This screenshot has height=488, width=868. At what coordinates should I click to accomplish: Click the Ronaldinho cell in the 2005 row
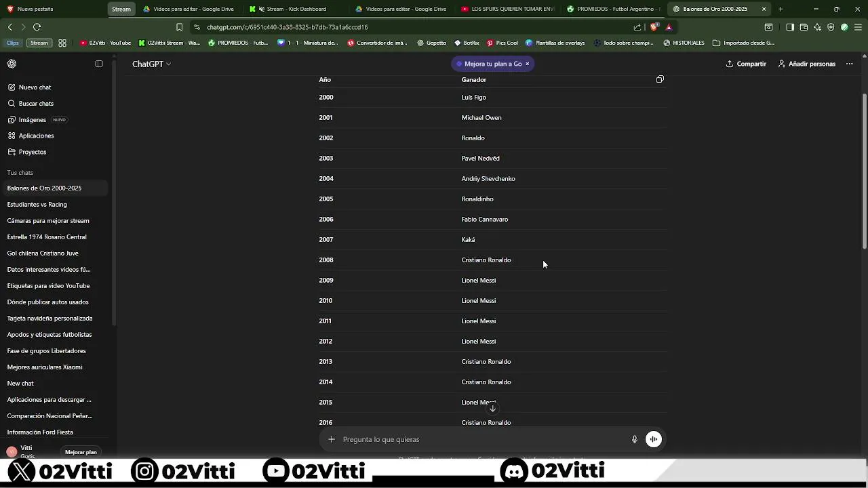coord(477,199)
